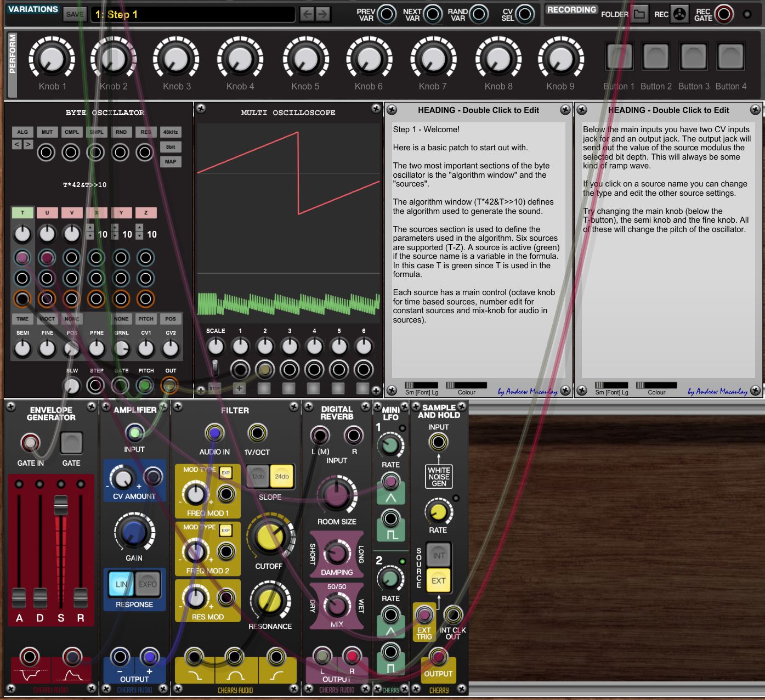Select 12db filter slope
Image resolution: width=765 pixels, height=700 pixels.
click(x=258, y=477)
